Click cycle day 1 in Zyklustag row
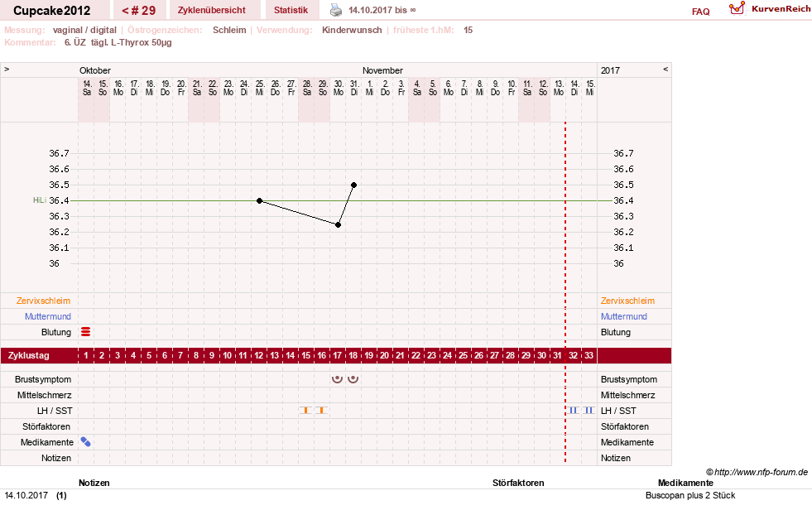Screen dimensions: 812x515 point(86,355)
